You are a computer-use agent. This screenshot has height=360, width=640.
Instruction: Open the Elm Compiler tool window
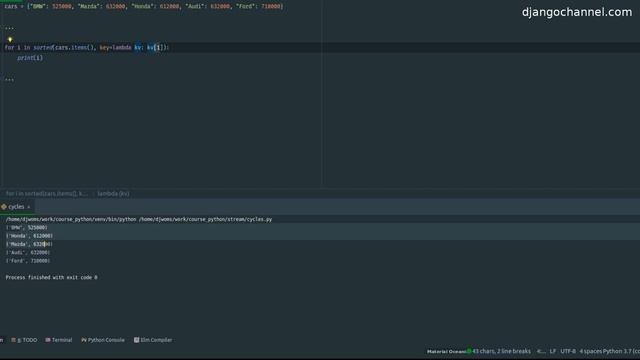tap(153, 340)
